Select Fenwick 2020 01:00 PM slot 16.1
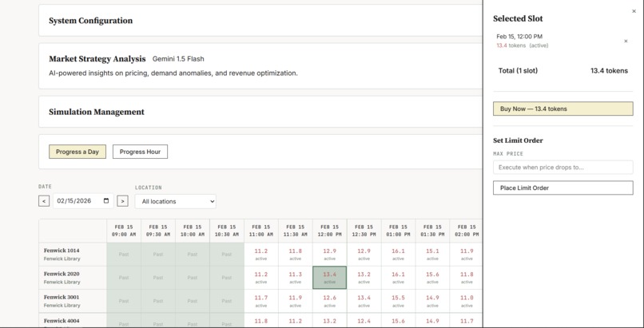 [x=398, y=278]
